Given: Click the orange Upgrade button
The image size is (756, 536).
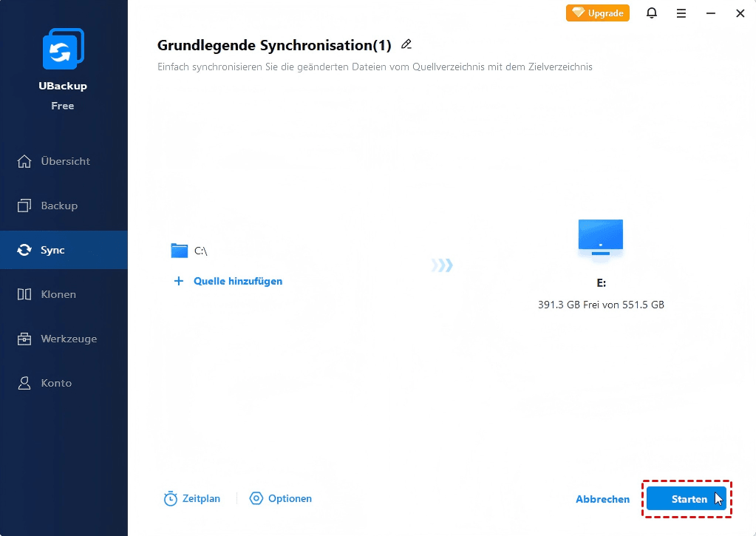Looking at the screenshot, I should coord(597,13).
